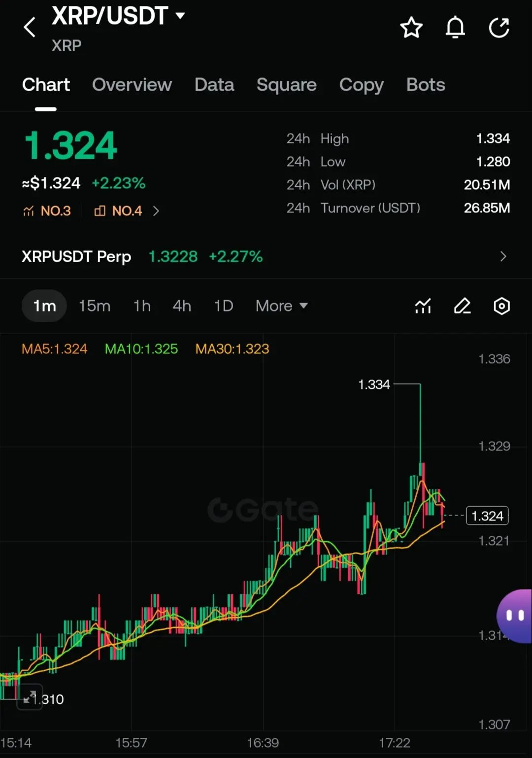
Task: Tap the 24h High value 1.334
Action: click(x=493, y=138)
